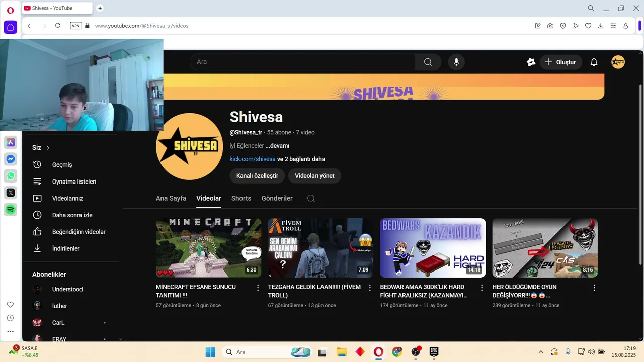The width and height of the screenshot is (644, 362).
Task: Click Videoları yönet button
Action: pos(314,176)
